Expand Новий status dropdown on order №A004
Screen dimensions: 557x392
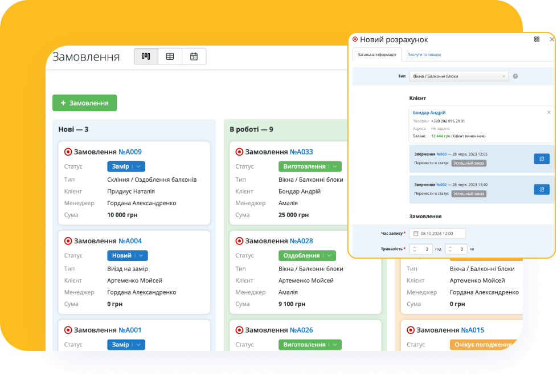click(x=141, y=256)
